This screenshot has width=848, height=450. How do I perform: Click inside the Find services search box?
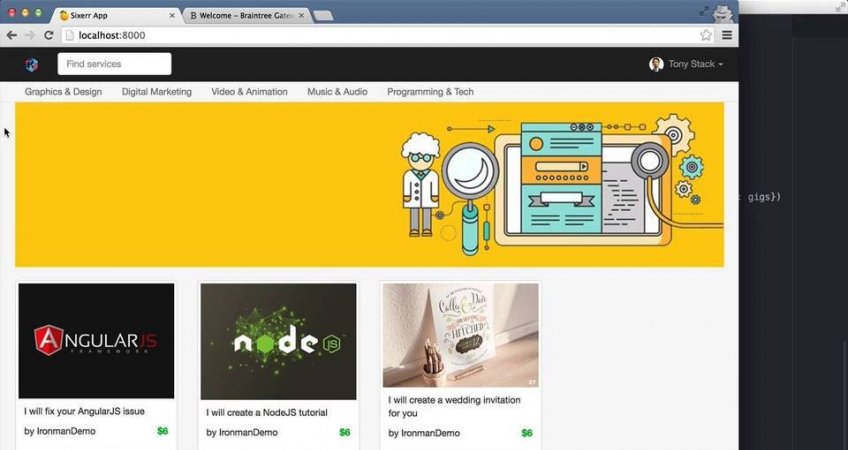114,64
